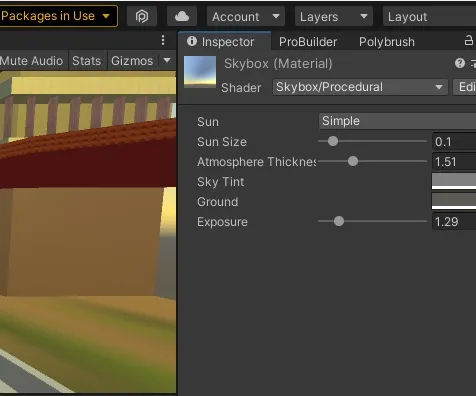Open the Layout dropdown
Image resolution: width=476 pixels, height=396 pixels.
(x=429, y=16)
